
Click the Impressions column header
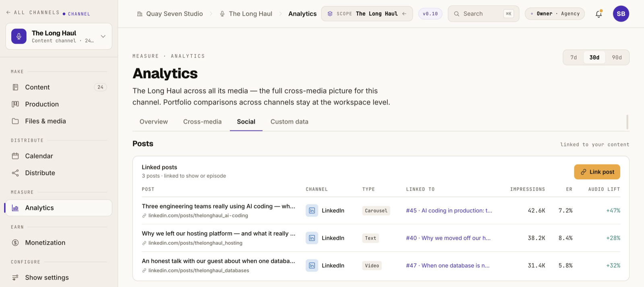pos(527,189)
